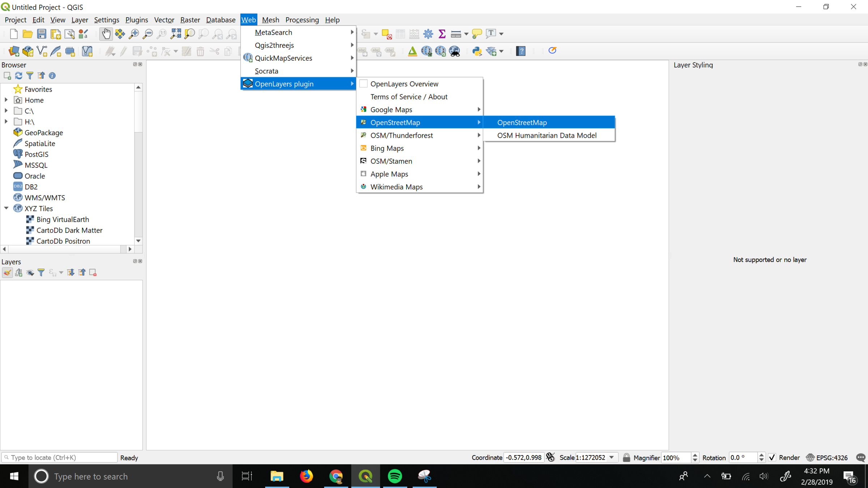Image resolution: width=868 pixels, height=488 pixels.
Task: Click the Pan Map hand tool
Action: pyautogui.click(x=106, y=34)
